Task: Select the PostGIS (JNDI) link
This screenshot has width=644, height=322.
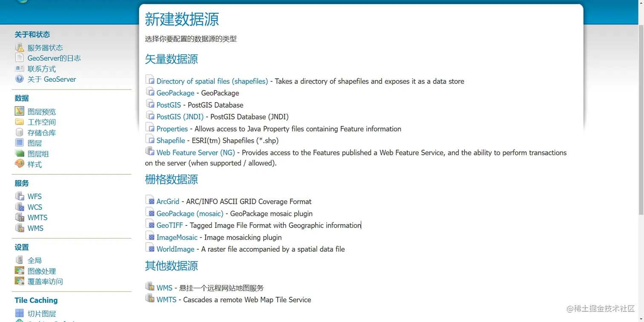Action: point(180,117)
